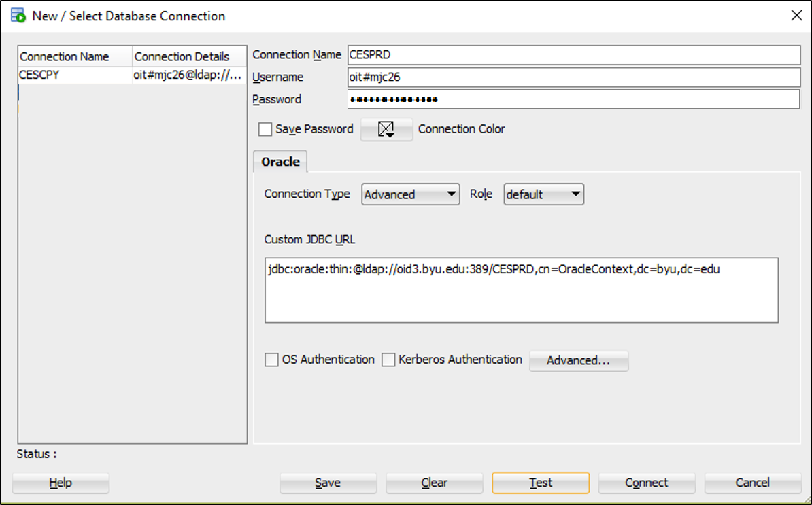Toggle Kerberos Authentication checkbox
Screen dimensions: 812x505
point(388,360)
